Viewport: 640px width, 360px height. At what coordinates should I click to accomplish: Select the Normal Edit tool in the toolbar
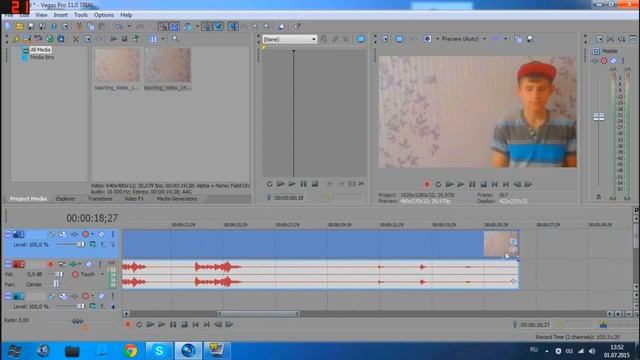[233, 27]
